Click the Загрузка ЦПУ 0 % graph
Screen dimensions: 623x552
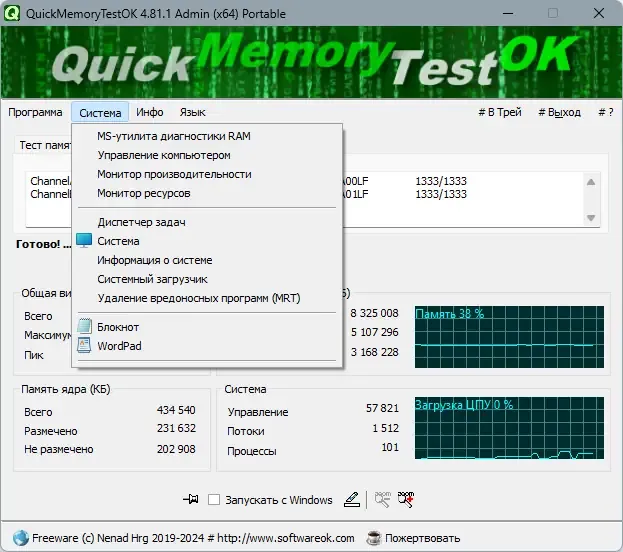coord(509,428)
